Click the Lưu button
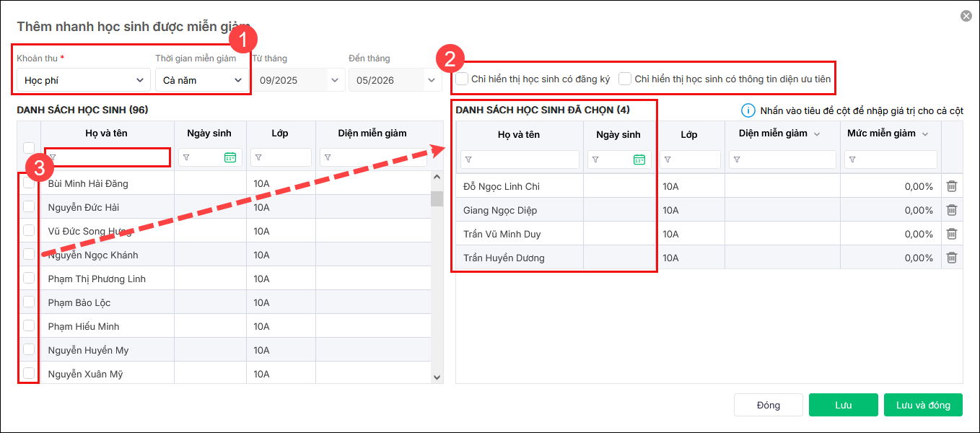 point(843,405)
